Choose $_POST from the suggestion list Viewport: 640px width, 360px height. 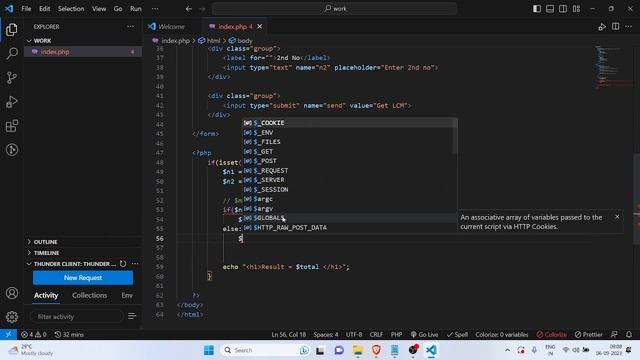tap(349, 161)
